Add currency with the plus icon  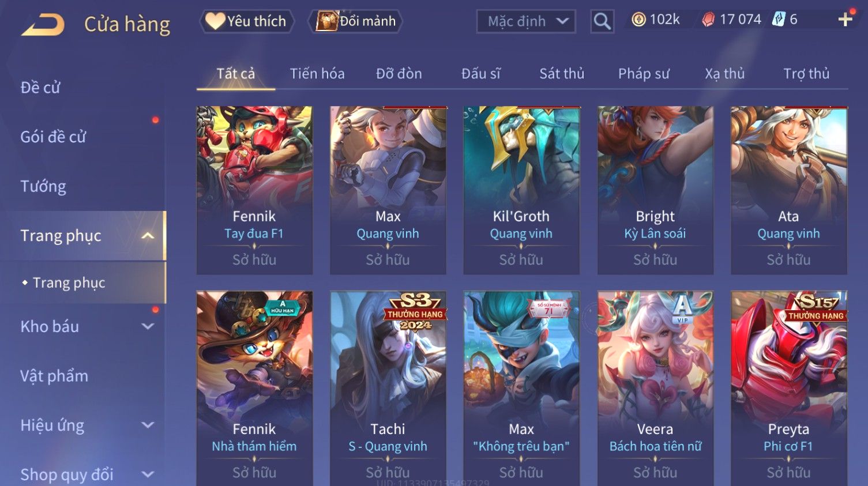(x=846, y=20)
